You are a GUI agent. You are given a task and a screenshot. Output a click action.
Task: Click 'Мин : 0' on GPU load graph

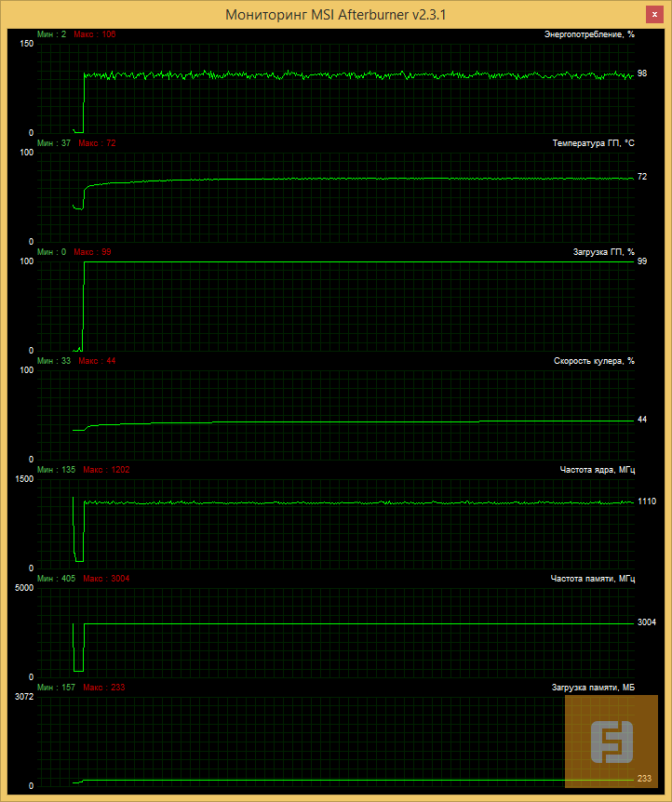click(52, 252)
